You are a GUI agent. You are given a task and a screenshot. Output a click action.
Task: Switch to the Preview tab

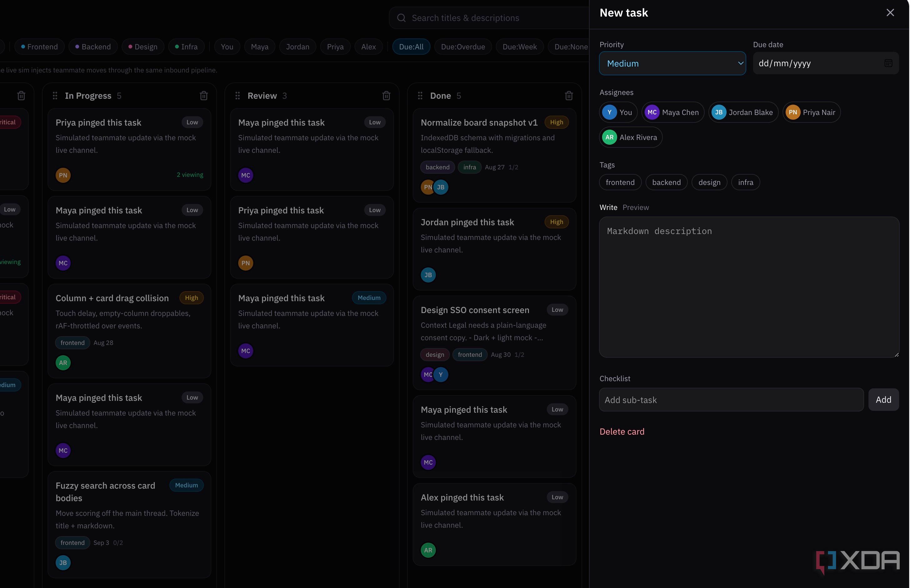(635, 207)
